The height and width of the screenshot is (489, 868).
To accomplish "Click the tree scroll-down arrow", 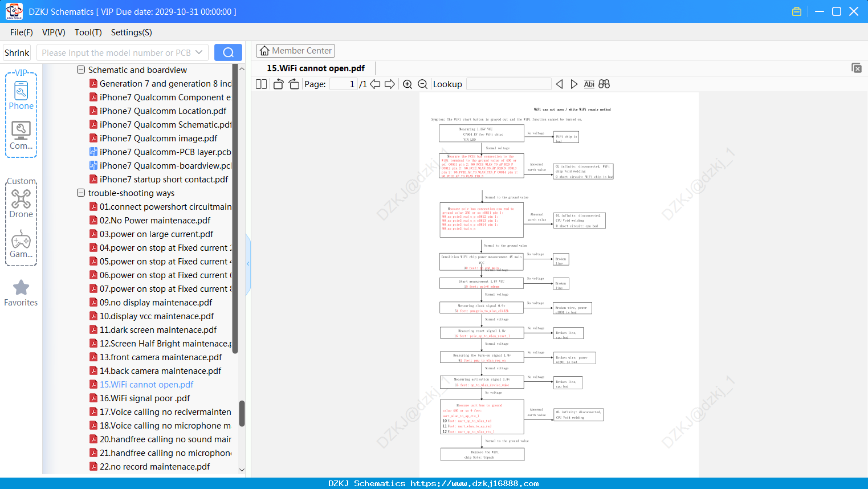I will click(242, 470).
